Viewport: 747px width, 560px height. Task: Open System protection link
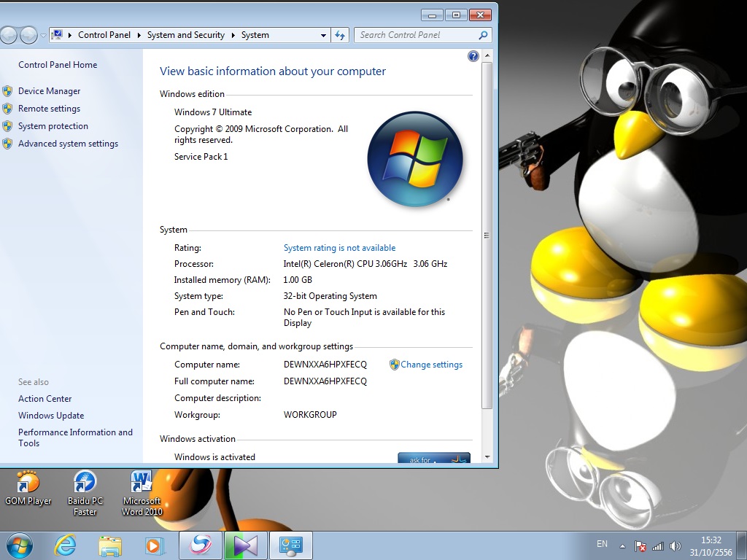click(x=53, y=126)
